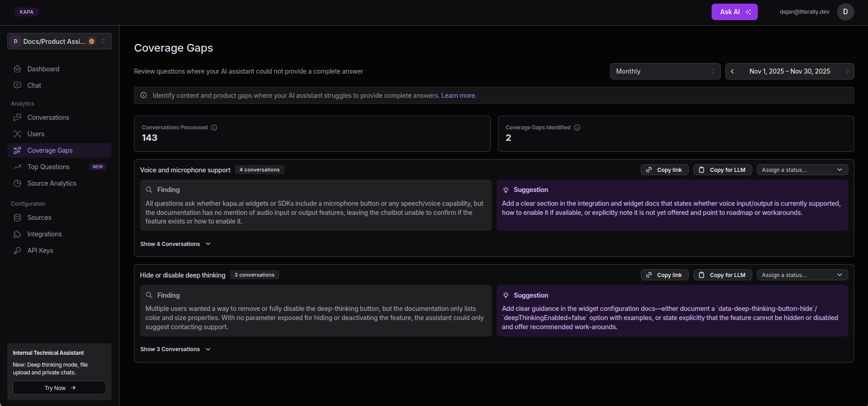Select Integrations in Configuration
This screenshot has width=868, height=406.
coord(59,234)
